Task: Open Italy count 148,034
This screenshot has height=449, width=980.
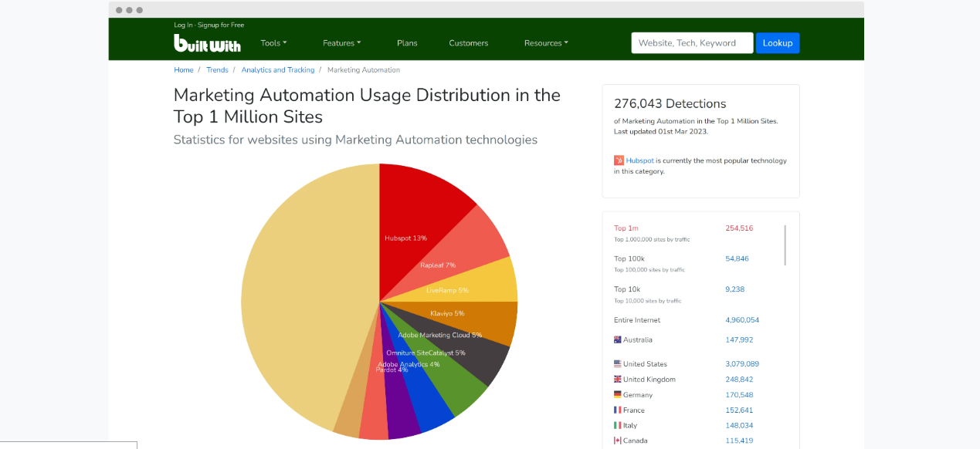Action: tap(739, 425)
